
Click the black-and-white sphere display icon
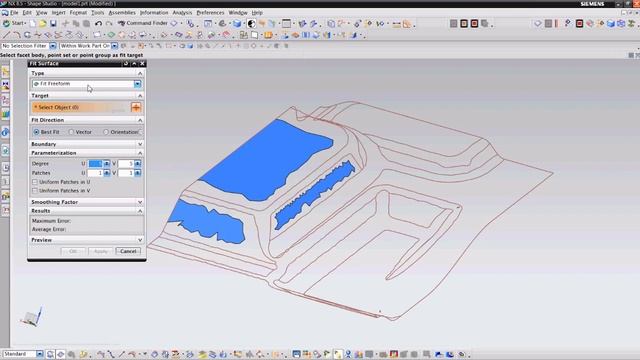[x=251, y=24]
